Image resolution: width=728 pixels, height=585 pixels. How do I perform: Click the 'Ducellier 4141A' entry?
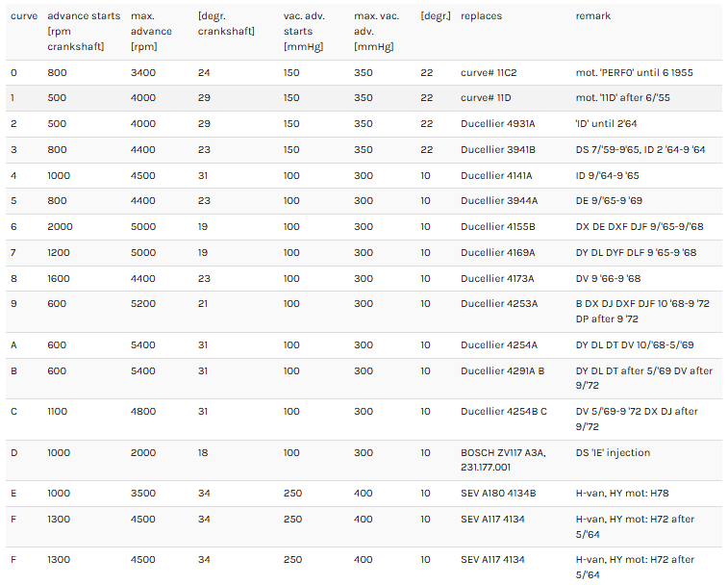pyautogui.click(x=496, y=176)
